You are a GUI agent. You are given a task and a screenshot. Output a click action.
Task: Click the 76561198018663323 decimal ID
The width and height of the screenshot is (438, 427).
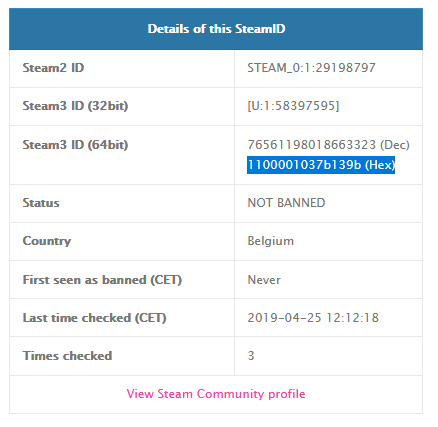312,145
